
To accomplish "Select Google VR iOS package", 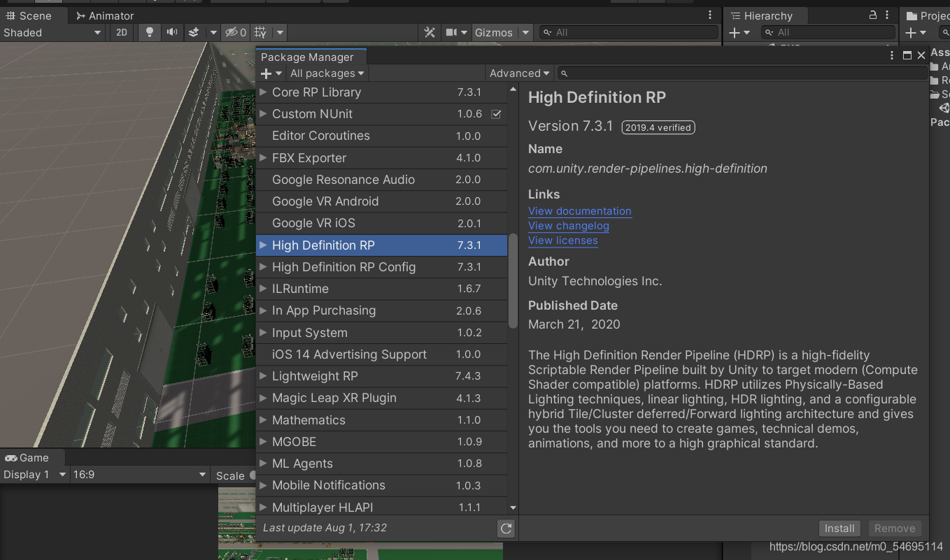I will tap(382, 223).
